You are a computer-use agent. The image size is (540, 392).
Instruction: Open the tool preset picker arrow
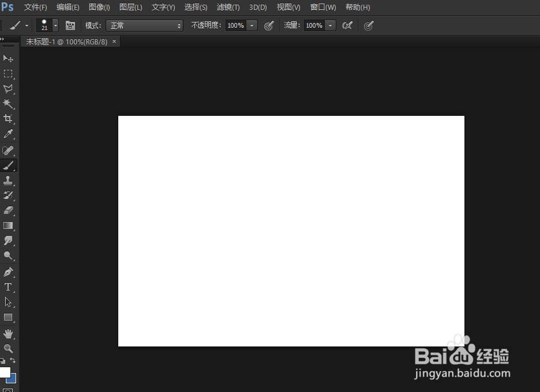pos(27,25)
